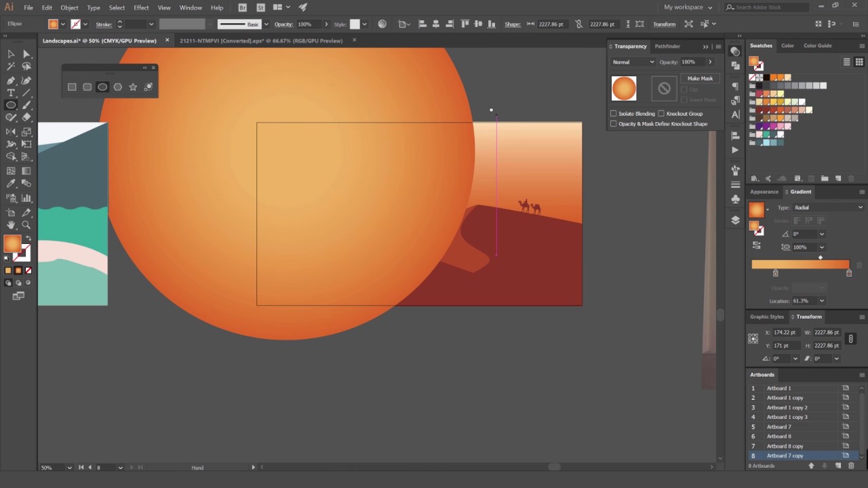This screenshot has width=868, height=488.
Task: Open the Effect menu
Action: [141, 7]
